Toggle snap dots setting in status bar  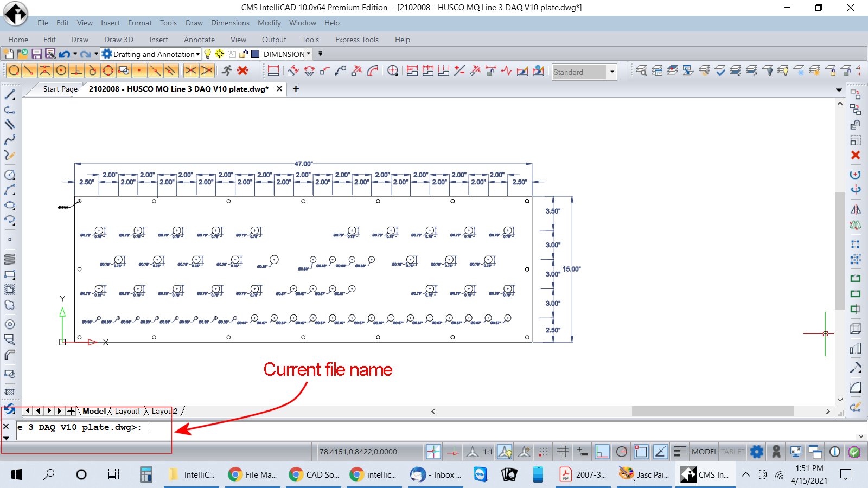[x=543, y=451]
